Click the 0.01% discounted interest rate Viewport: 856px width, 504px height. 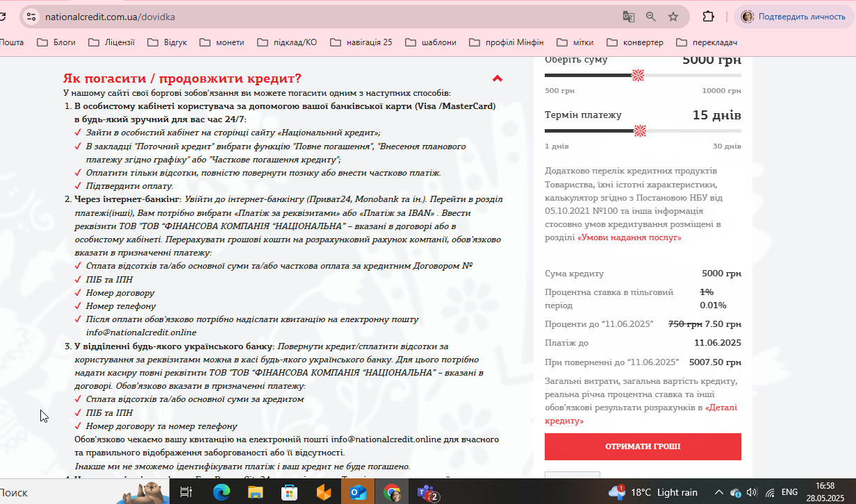tap(713, 305)
